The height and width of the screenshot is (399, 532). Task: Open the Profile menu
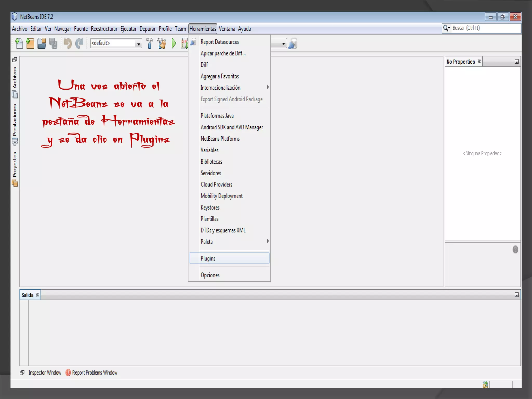165,29
